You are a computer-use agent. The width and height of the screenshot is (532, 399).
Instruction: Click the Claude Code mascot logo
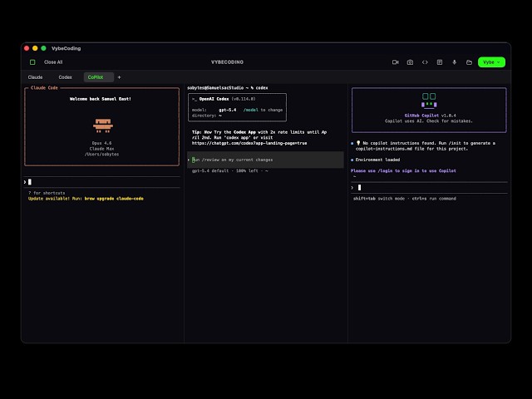(x=103, y=126)
